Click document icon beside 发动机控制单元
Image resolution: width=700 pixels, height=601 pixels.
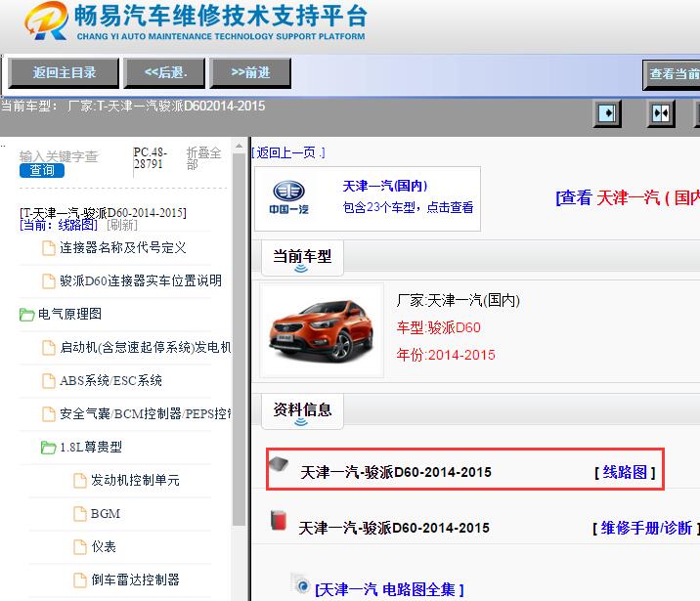pos(80,481)
